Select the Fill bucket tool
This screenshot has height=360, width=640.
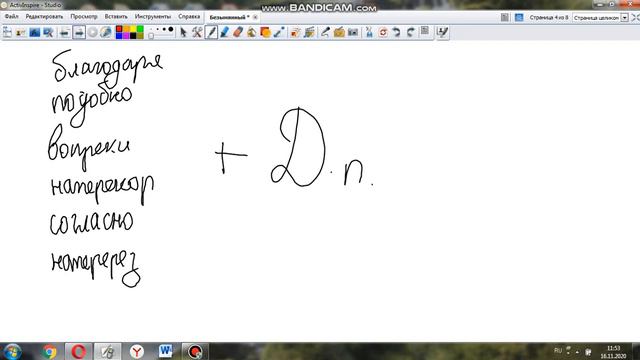point(251,32)
